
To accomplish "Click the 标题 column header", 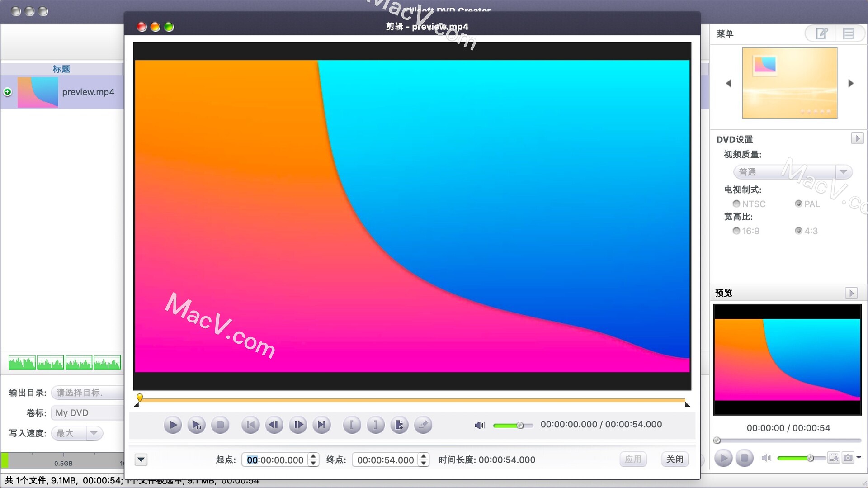I will [61, 69].
